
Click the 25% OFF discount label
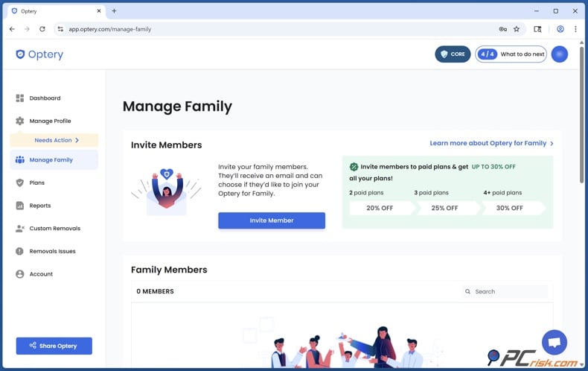point(445,208)
